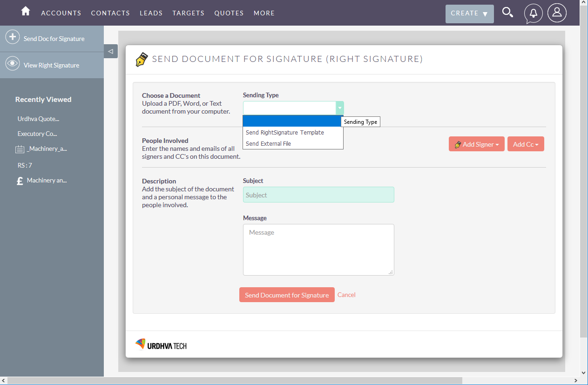The height and width of the screenshot is (385, 588).
Task: Click the pen nib icon in the form title
Action: [x=142, y=60]
